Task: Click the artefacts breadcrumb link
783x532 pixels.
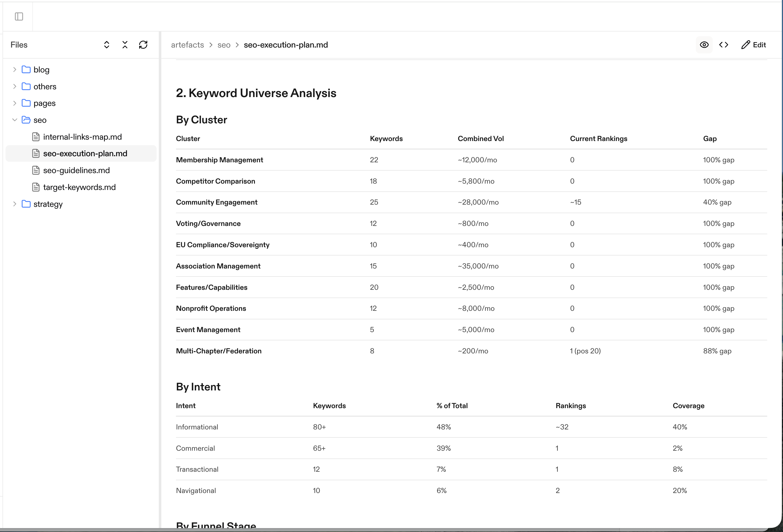Action: click(187, 45)
